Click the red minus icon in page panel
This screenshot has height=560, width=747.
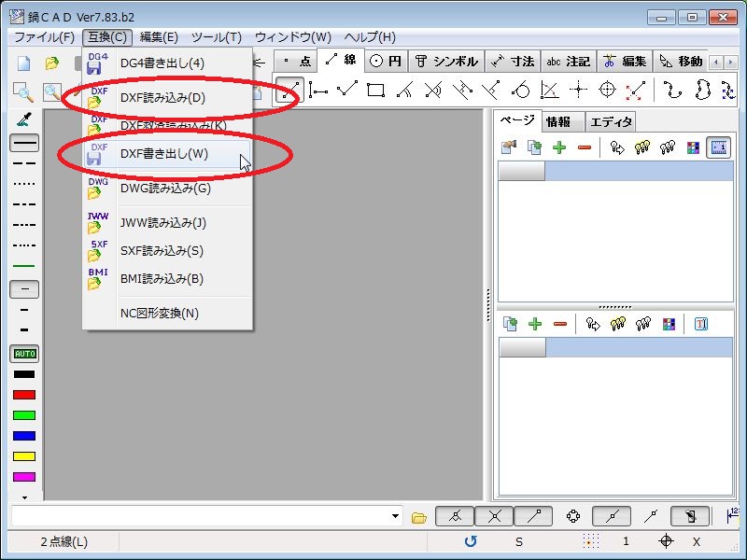[585, 147]
